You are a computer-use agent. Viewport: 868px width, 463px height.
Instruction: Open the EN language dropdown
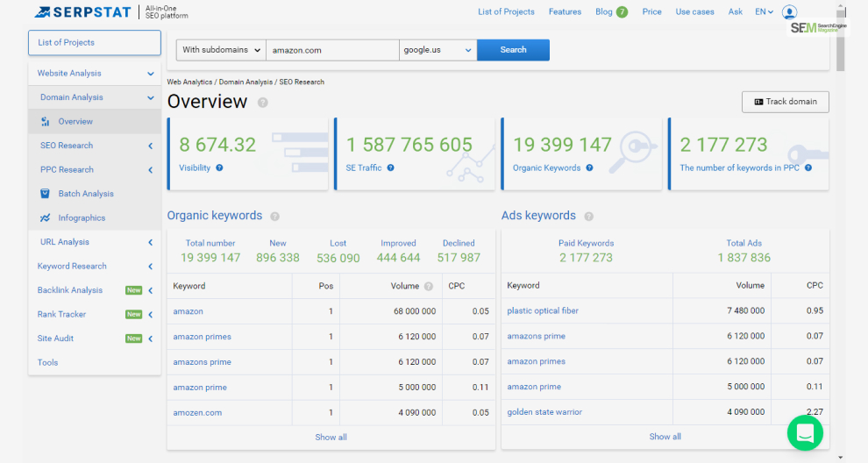click(x=764, y=11)
